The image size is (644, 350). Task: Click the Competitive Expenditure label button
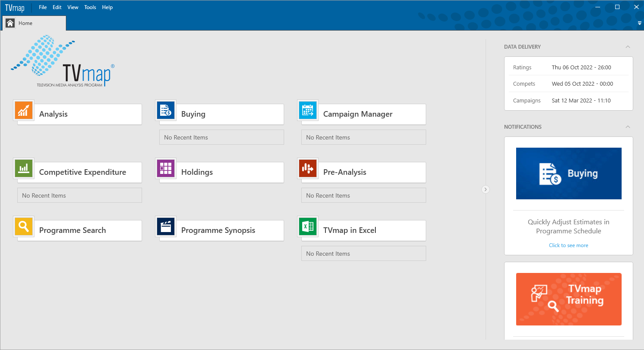pos(80,172)
